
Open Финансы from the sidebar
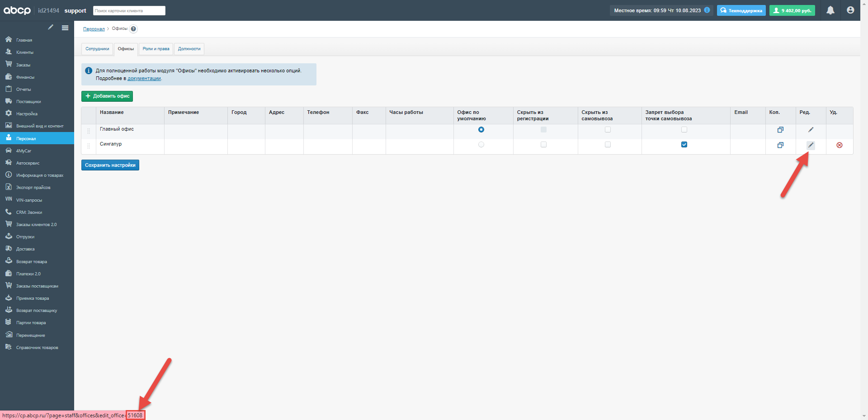[37, 77]
